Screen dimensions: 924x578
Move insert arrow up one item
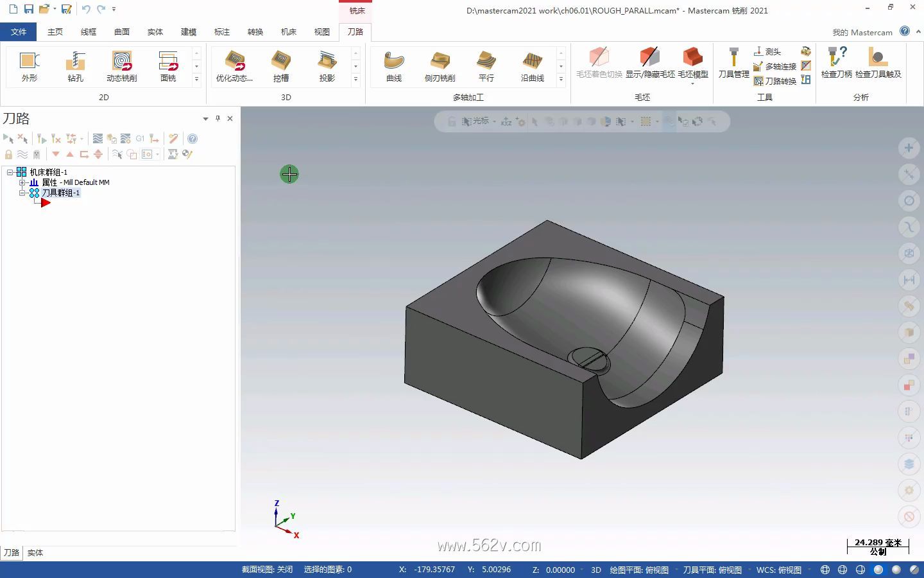point(70,154)
